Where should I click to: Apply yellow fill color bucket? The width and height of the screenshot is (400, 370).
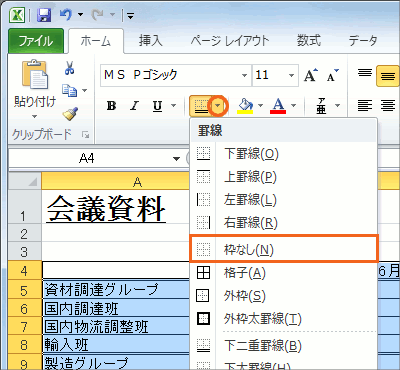tap(245, 106)
